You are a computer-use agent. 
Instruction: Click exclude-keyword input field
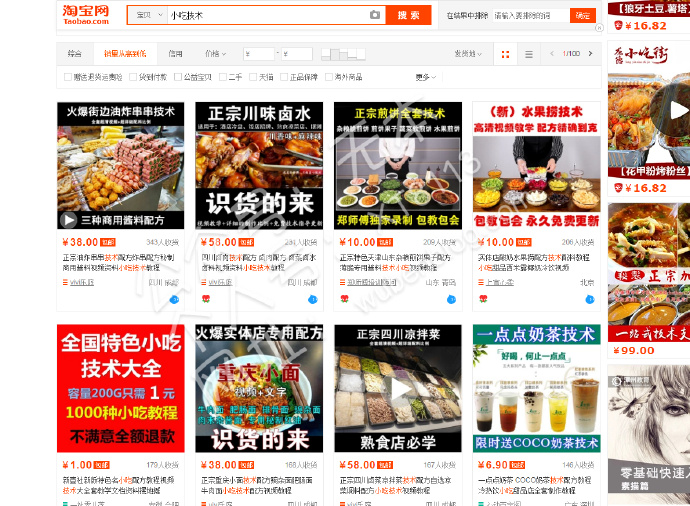click(x=530, y=16)
